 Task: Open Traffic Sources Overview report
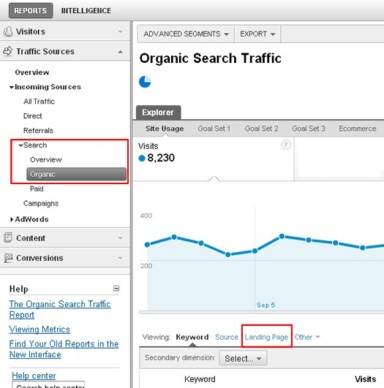pos(32,72)
